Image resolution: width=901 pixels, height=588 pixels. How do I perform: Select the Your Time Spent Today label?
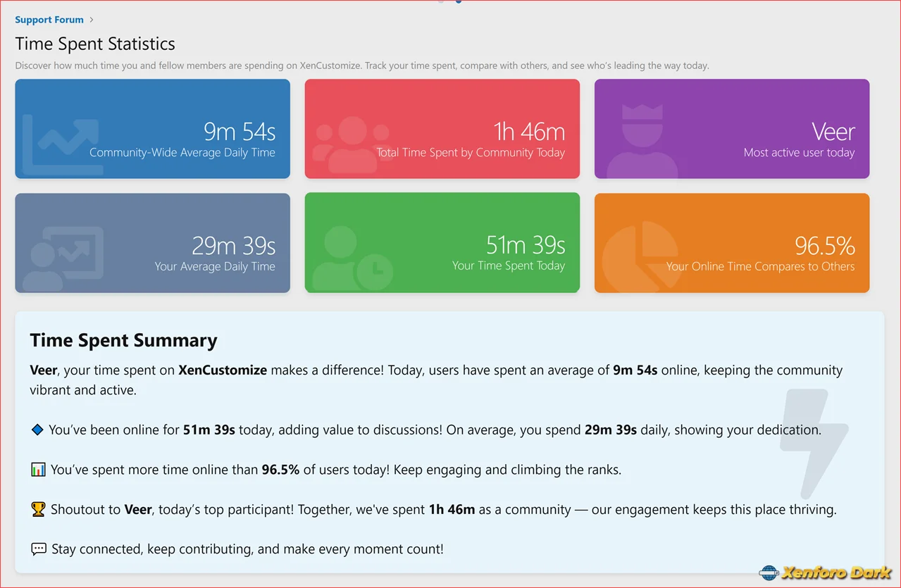point(509,266)
